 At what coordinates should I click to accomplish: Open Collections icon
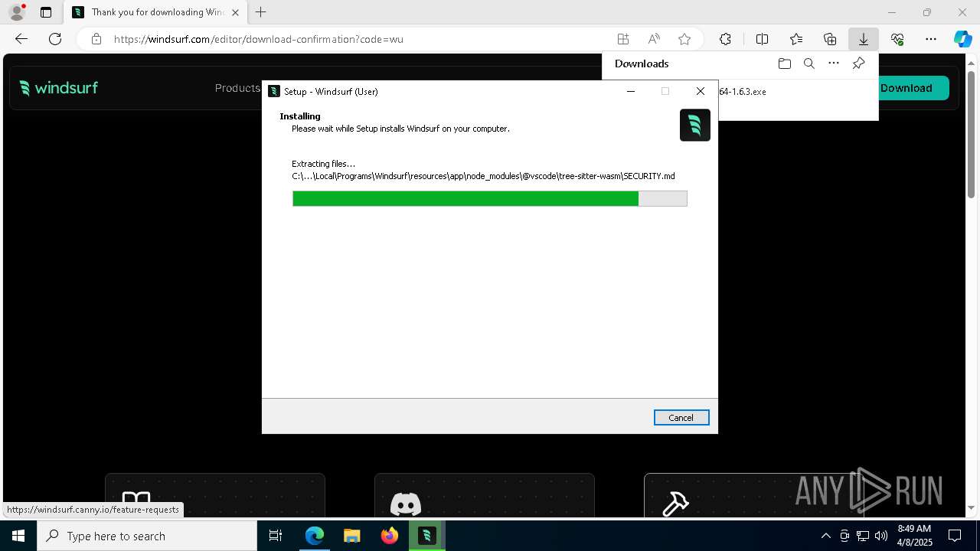(x=830, y=39)
